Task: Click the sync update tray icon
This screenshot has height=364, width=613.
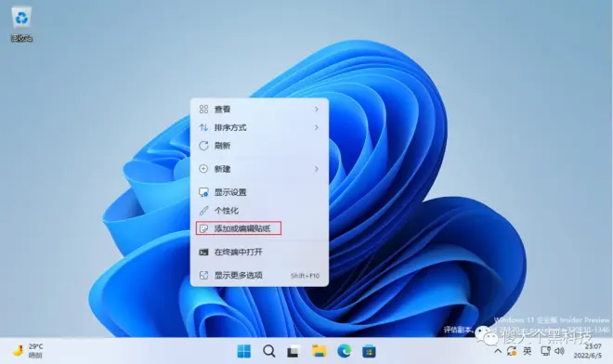Action: 512,351
